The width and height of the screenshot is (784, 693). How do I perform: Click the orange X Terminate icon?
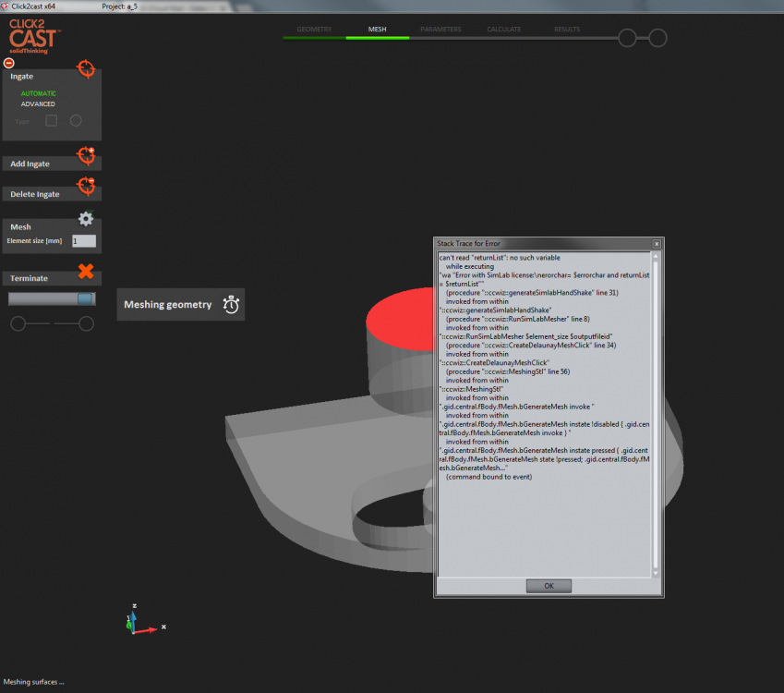(x=86, y=272)
